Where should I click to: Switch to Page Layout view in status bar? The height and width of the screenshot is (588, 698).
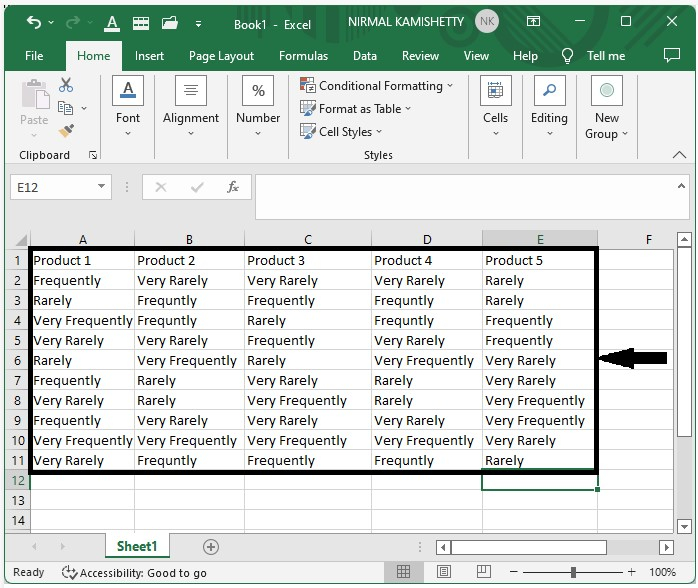pyautogui.click(x=444, y=572)
